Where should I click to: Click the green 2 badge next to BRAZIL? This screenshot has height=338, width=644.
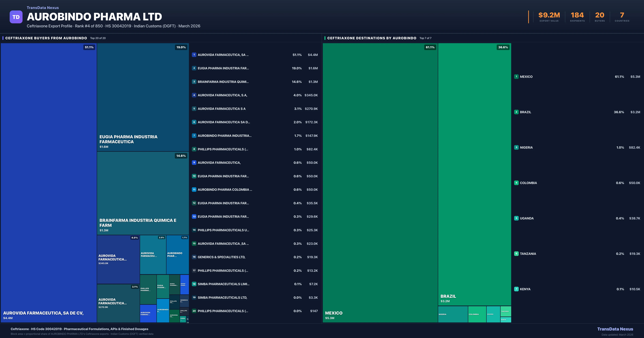click(517, 112)
